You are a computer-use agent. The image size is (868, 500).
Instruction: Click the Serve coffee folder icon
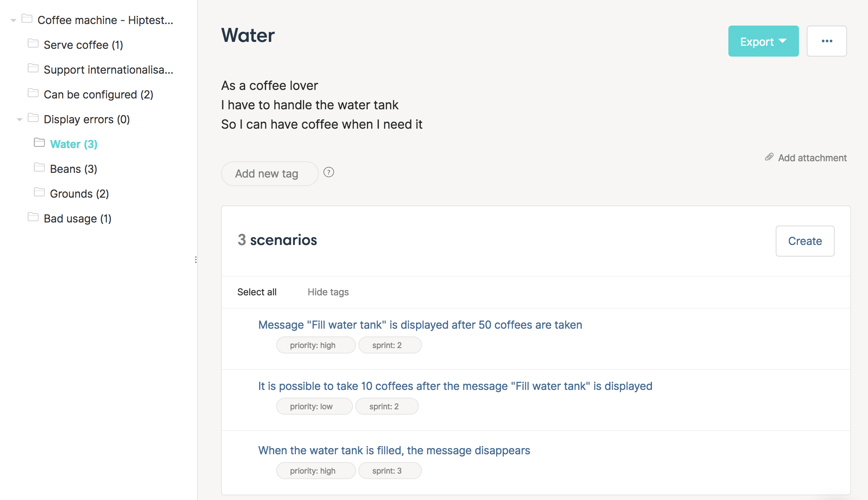click(33, 43)
